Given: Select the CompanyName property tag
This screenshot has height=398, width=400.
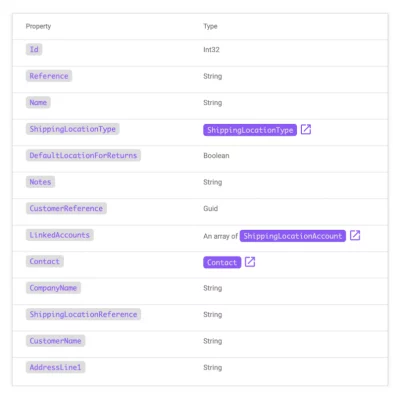Looking at the screenshot, I should 53,288.
